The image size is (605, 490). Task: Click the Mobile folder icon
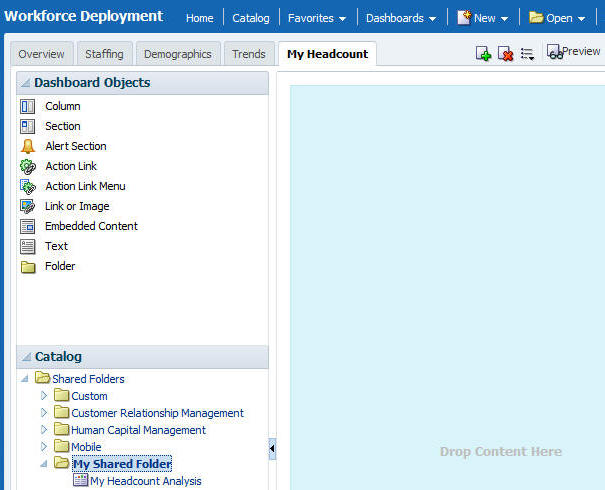coord(61,446)
